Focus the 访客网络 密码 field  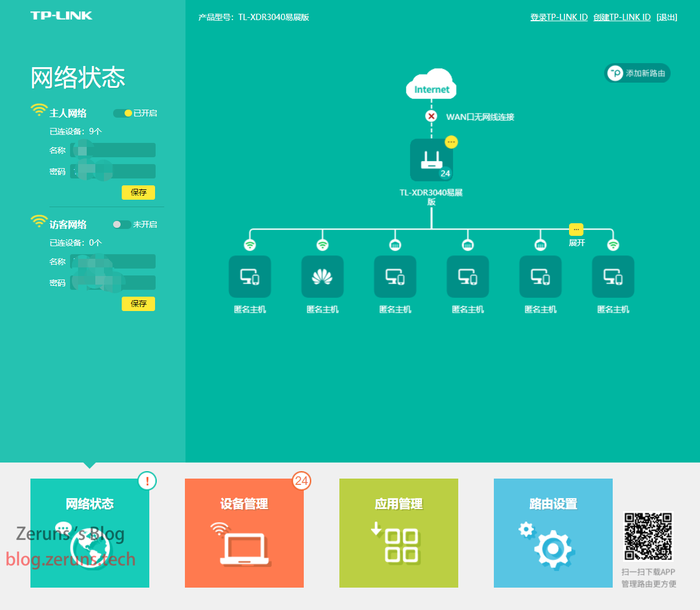pyautogui.click(x=113, y=282)
